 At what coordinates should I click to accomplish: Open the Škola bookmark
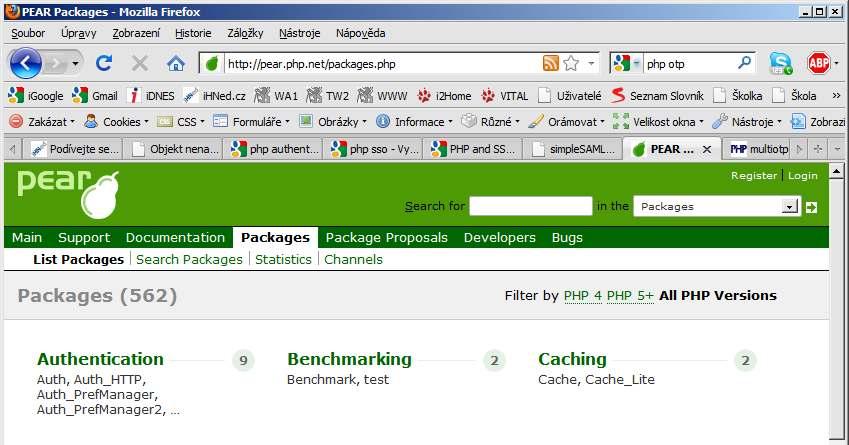click(794, 96)
